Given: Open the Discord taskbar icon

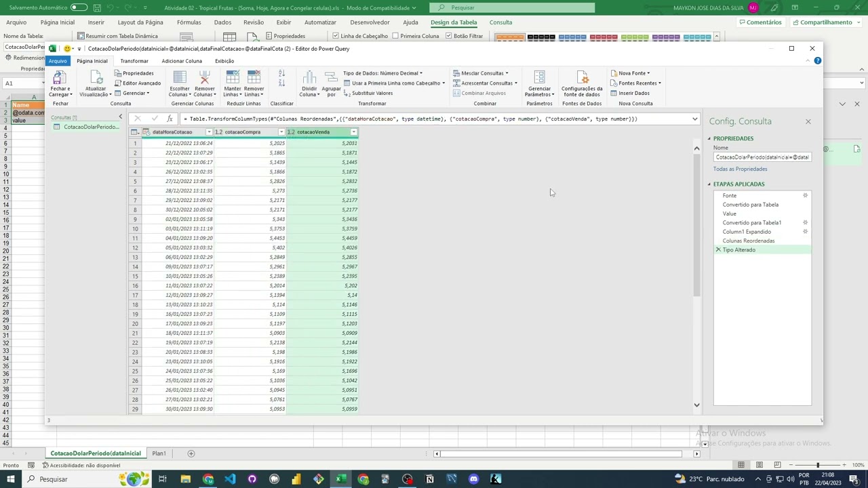Looking at the screenshot, I should pos(473,479).
